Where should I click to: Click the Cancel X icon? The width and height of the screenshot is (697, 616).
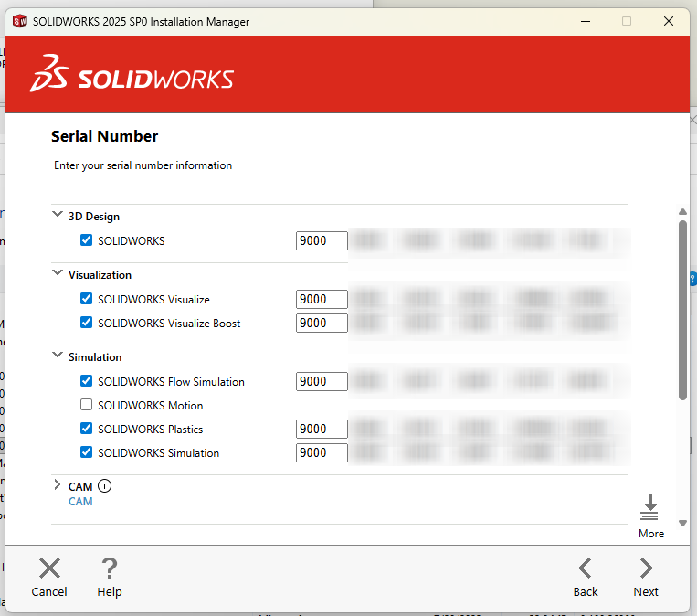(x=49, y=568)
